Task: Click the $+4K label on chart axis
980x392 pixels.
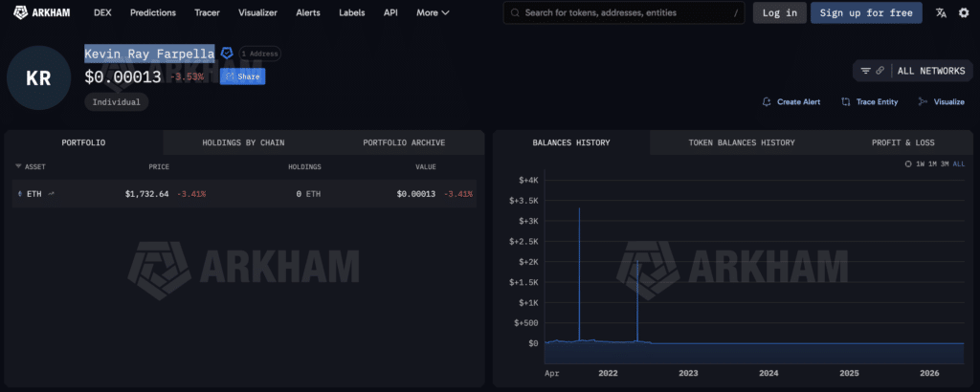Action: (x=528, y=181)
